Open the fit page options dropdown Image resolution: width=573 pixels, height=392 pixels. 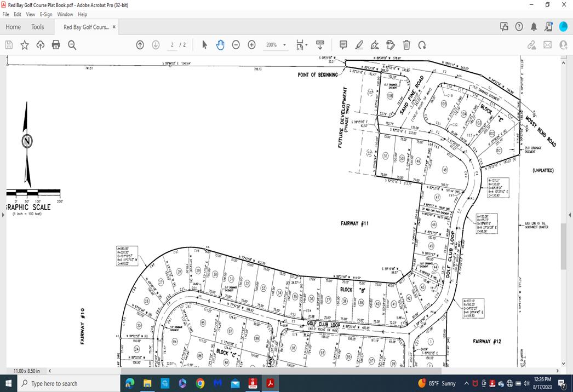pyautogui.click(x=301, y=45)
